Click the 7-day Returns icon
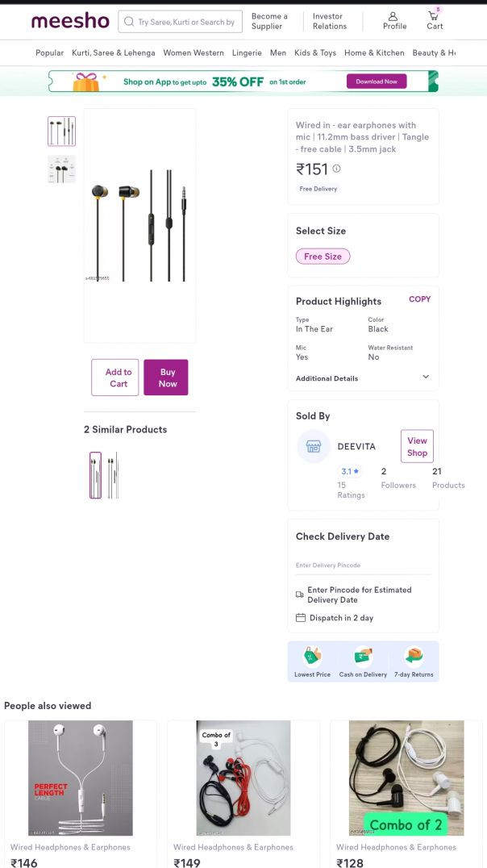This screenshot has height=868, width=487. click(414, 655)
